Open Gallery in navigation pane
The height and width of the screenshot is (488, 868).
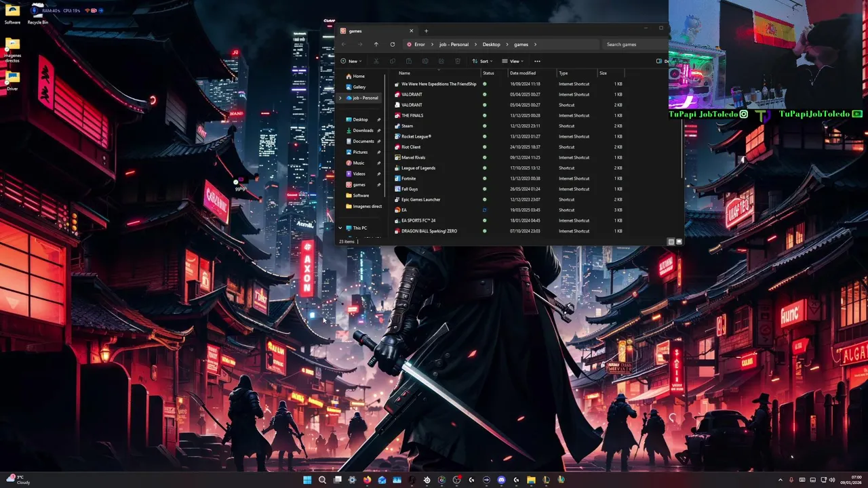tap(359, 87)
